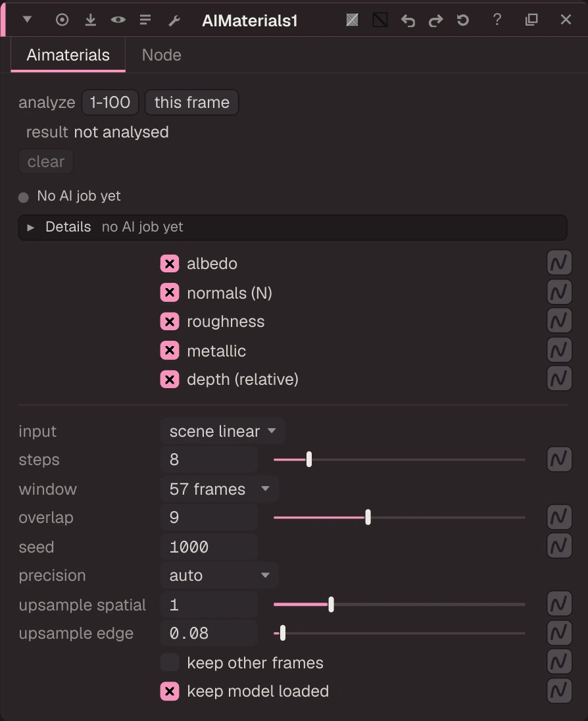This screenshot has width=588, height=721.
Task: Click the overlap slider handle
Action: (x=368, y=517)
